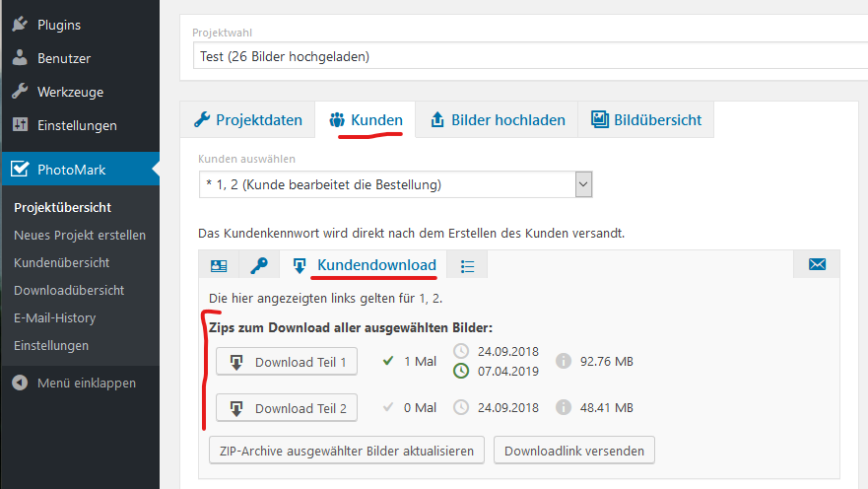Open the list icon tab
This screenshot has width=868, height=489.
point(467,265)
